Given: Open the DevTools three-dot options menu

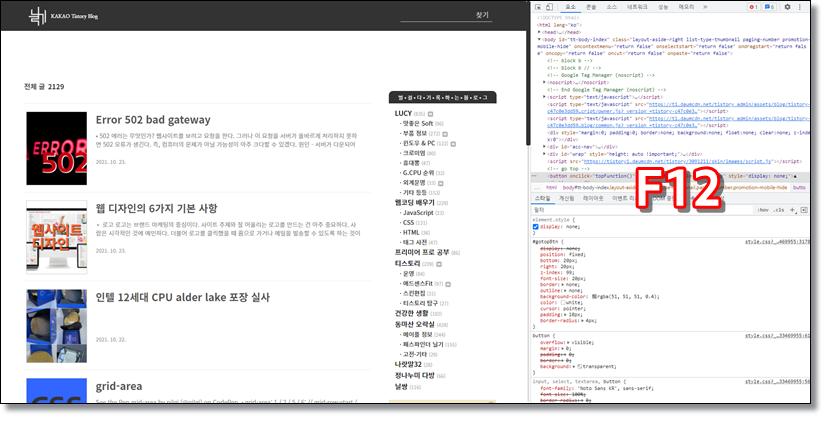Looking at the screenshot, I should 800,7.
